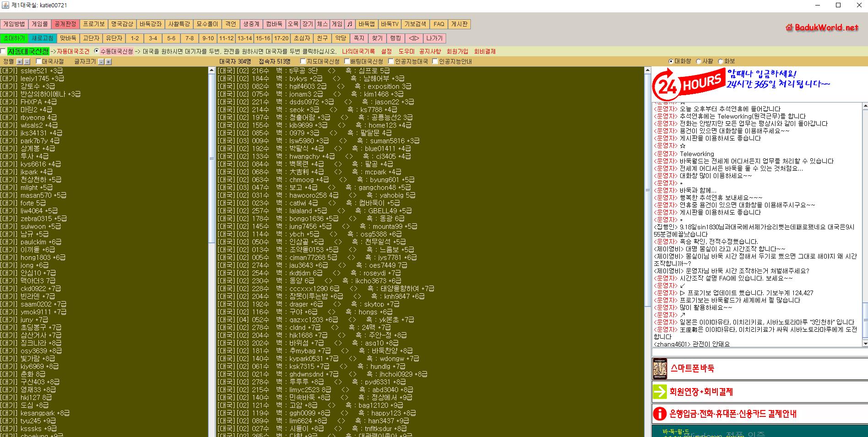
Task: Click the 생중계 button
Action: tap(251, 24)
